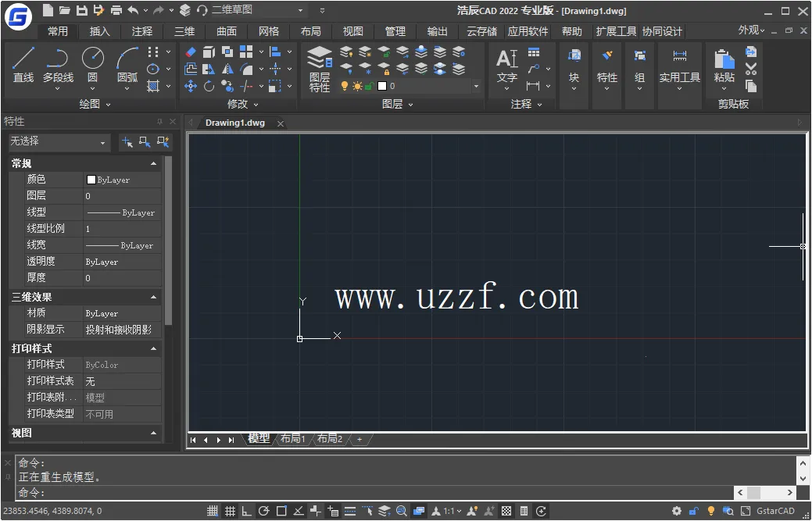Toggle the grid display in status bar

pyautogui.click(x=213, y=512)
